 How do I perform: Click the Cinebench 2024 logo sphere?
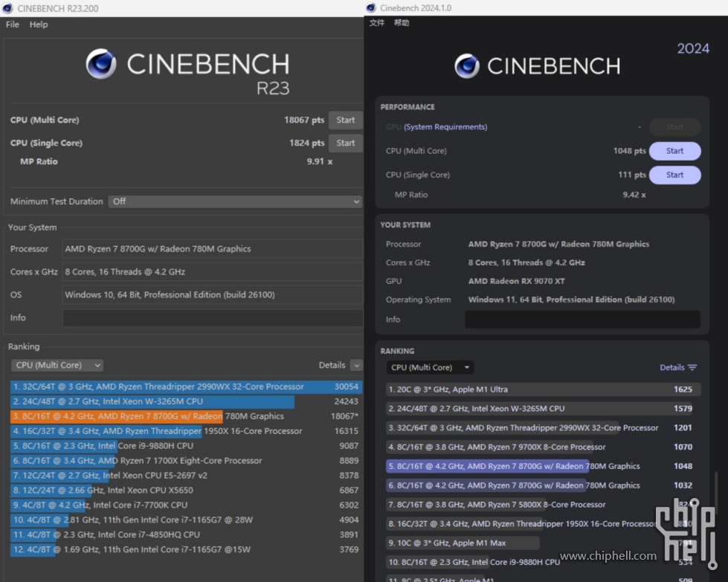click(x=466, y=66)
